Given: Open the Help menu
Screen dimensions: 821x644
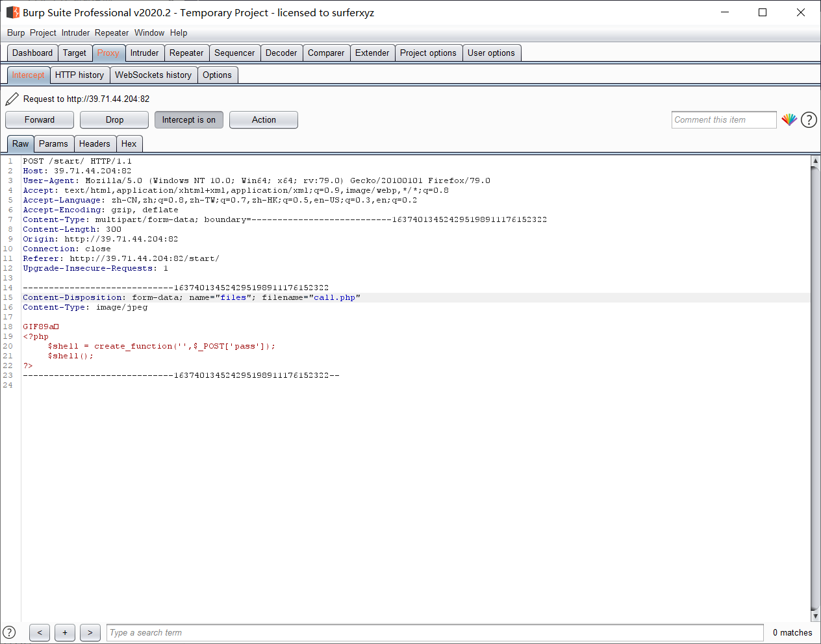Looking at the screenshot, I should click(179, 32).
